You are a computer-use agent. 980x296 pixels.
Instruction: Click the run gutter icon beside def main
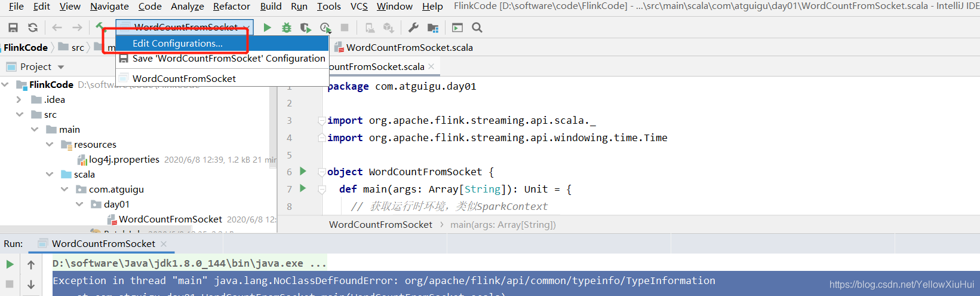point(303,188)
